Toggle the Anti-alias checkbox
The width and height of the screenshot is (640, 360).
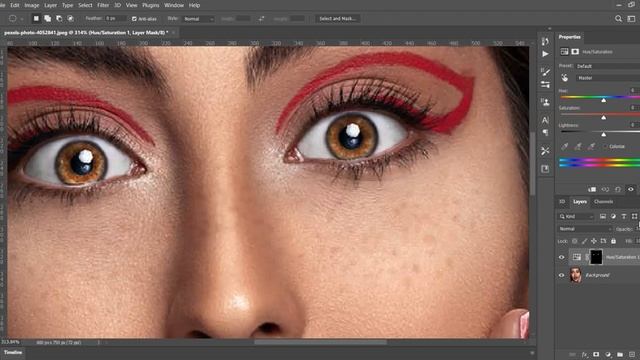[134, 19]
